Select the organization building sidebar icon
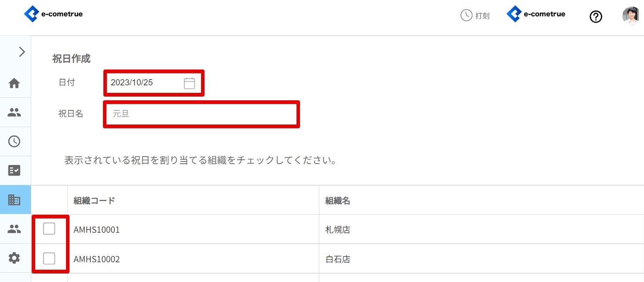The width and height of the screenshot is (644, 282). tap(15, 200)
